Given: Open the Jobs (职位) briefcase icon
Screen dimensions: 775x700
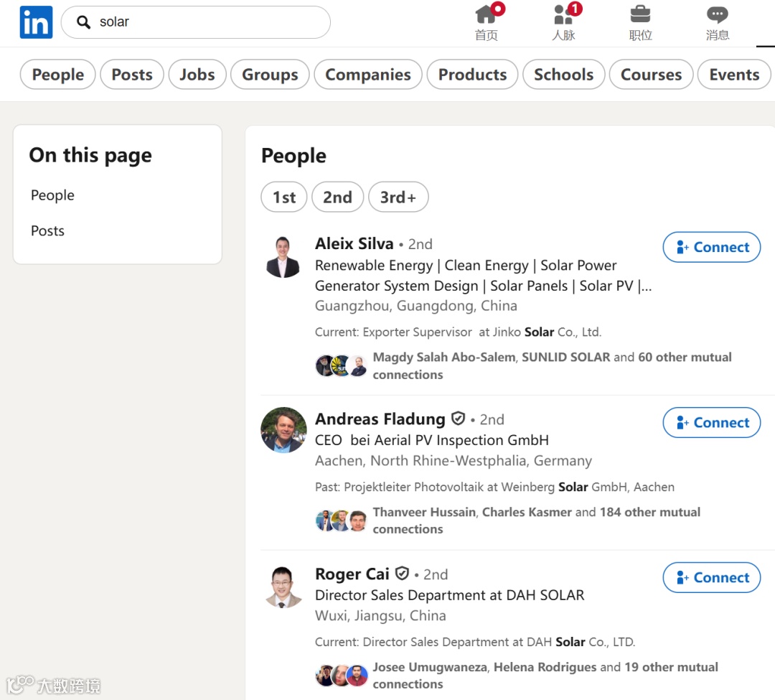Looking at the screenshot, I should pos(641,22).
